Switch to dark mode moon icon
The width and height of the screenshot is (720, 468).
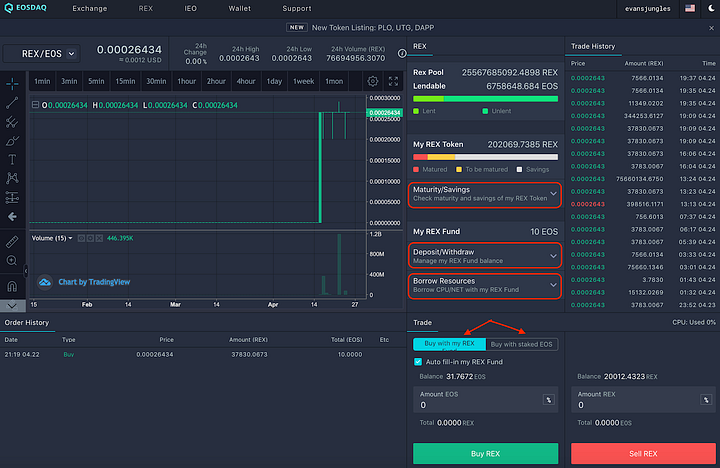click(712, 8)
